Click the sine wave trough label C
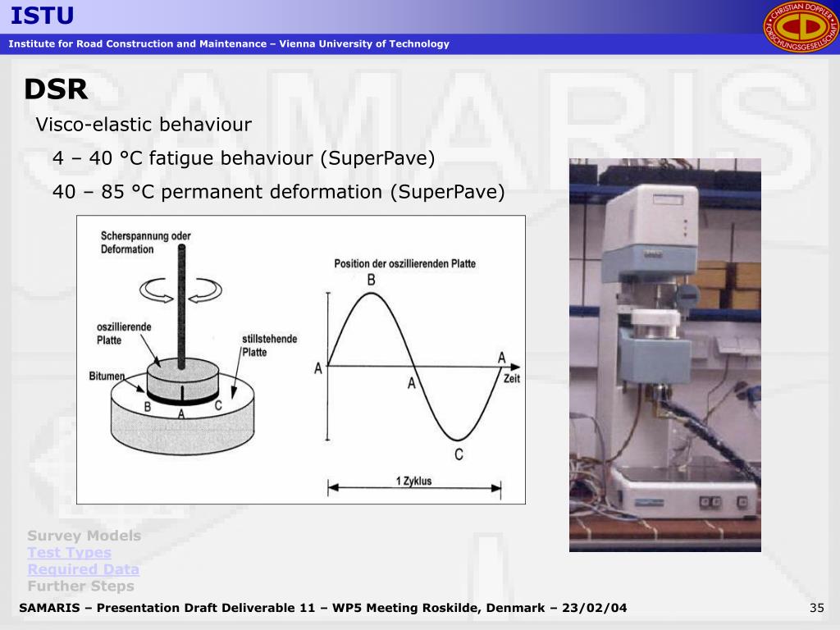 tap(459, 454)
